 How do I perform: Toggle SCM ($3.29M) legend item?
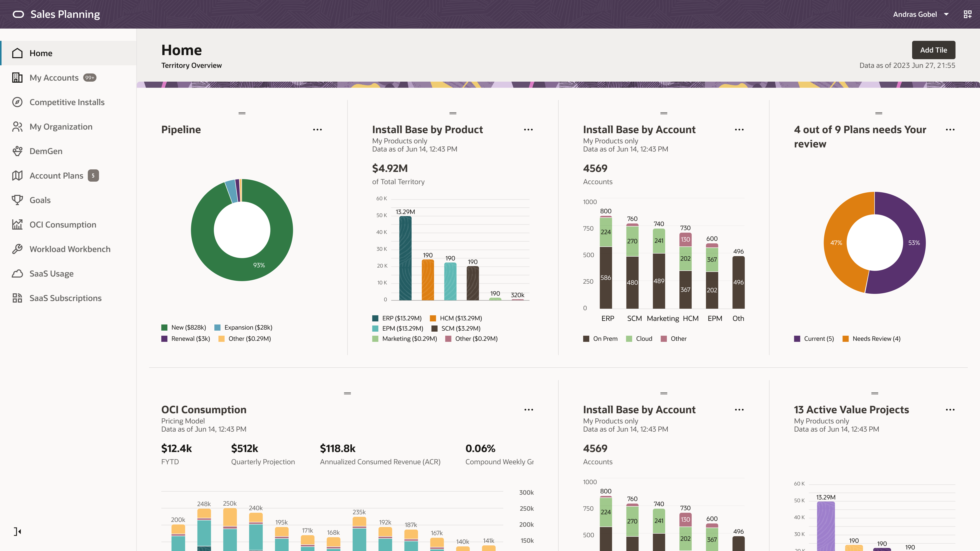(x=456, y=329)
